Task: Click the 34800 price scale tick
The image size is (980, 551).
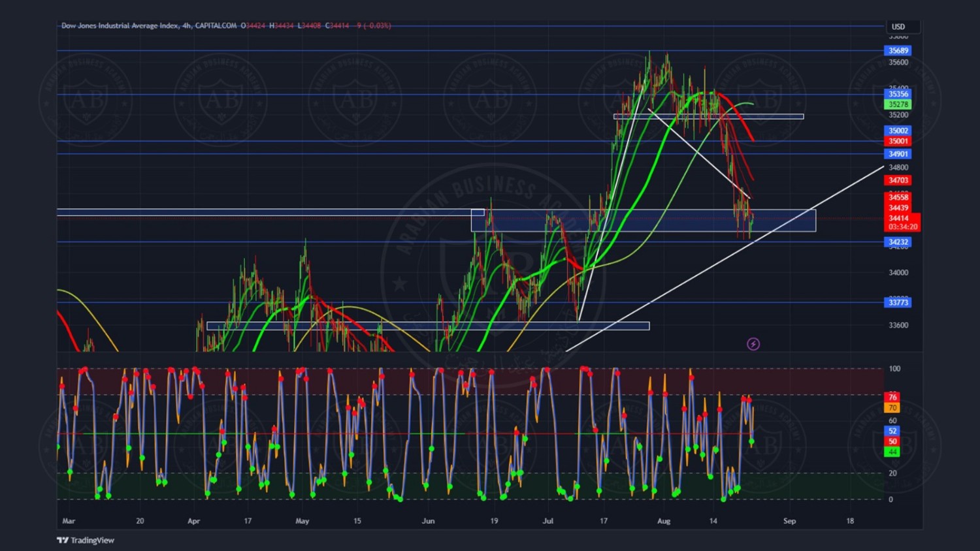Action: [x=898, y=168]
